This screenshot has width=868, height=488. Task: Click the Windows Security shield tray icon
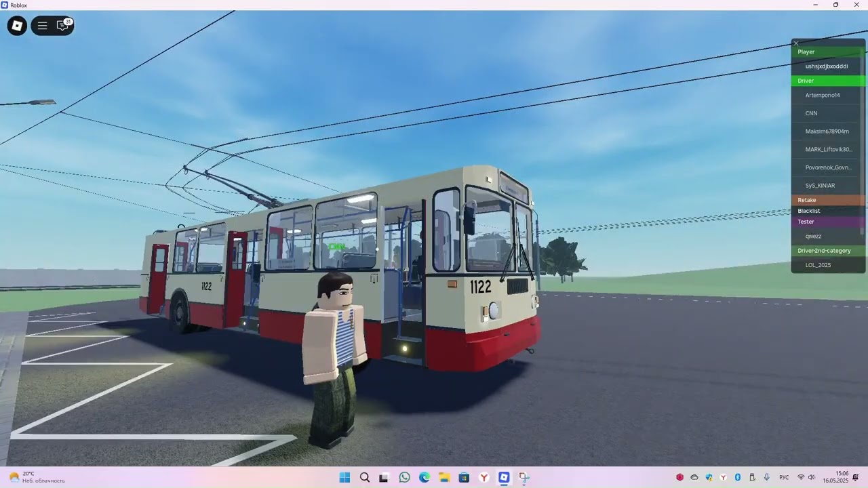coord(709,477)
